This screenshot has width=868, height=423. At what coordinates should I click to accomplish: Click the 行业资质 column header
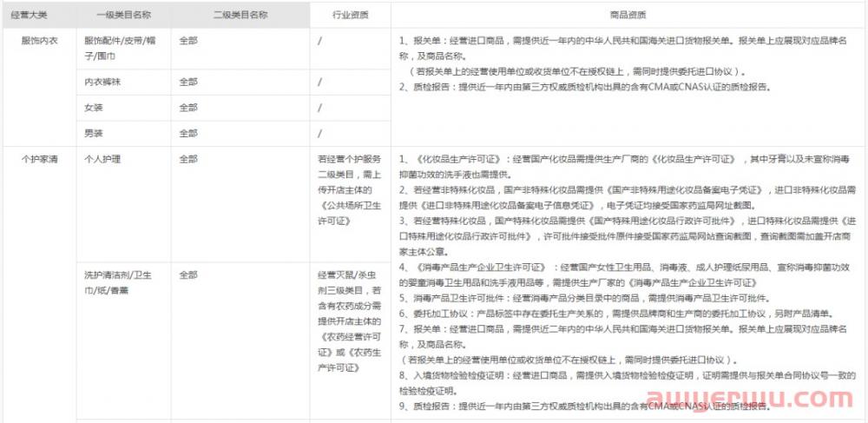coord(350,15)
